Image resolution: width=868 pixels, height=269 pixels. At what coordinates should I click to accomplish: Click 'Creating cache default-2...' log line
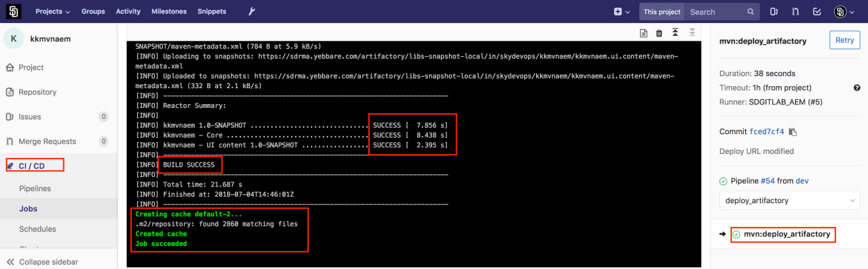point(189,214)
